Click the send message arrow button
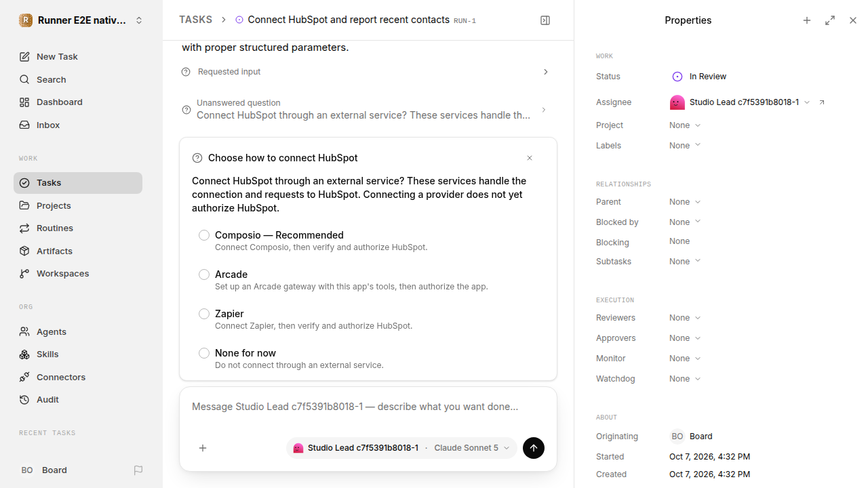 (x=534, y=448)
